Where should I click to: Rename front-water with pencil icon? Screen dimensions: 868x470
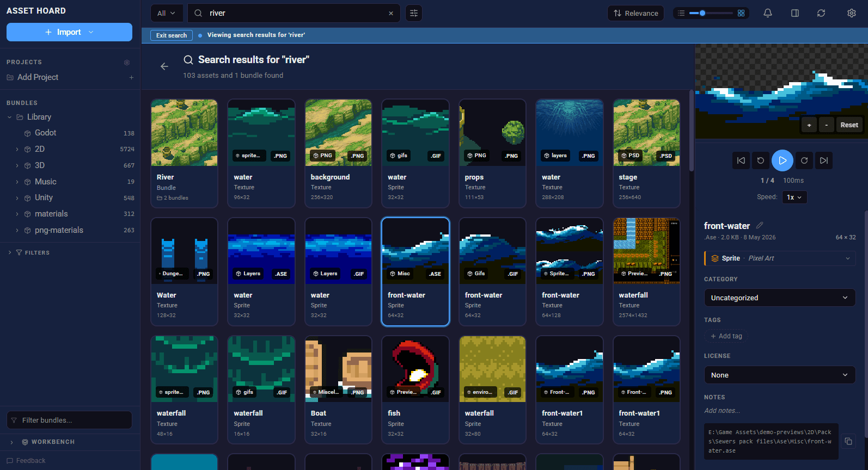click(760, 225)
